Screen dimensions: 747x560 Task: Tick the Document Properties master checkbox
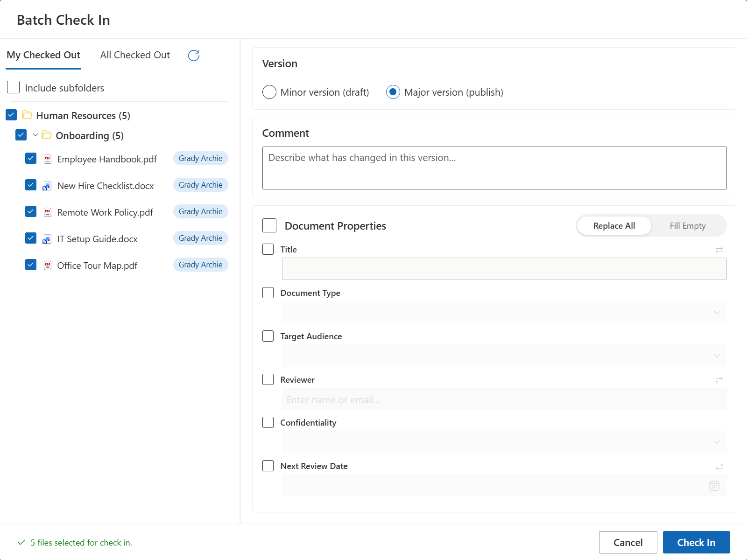269,225
